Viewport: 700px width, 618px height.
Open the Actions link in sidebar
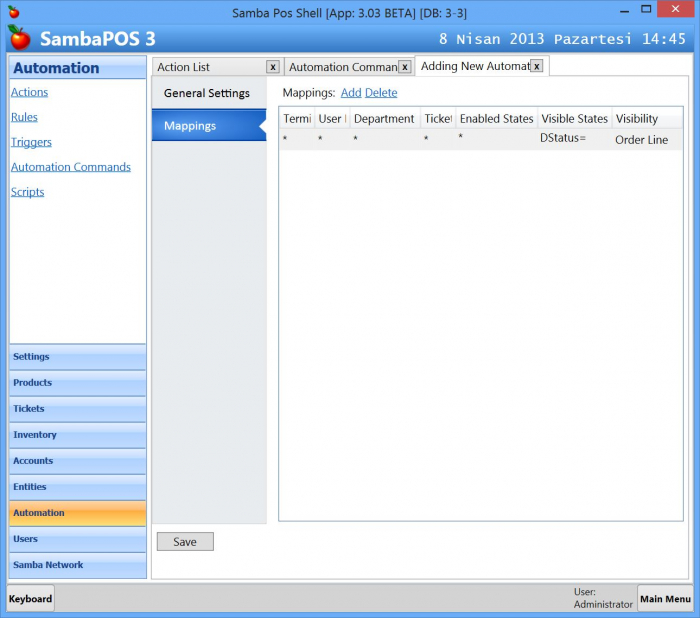coord(29,92)
